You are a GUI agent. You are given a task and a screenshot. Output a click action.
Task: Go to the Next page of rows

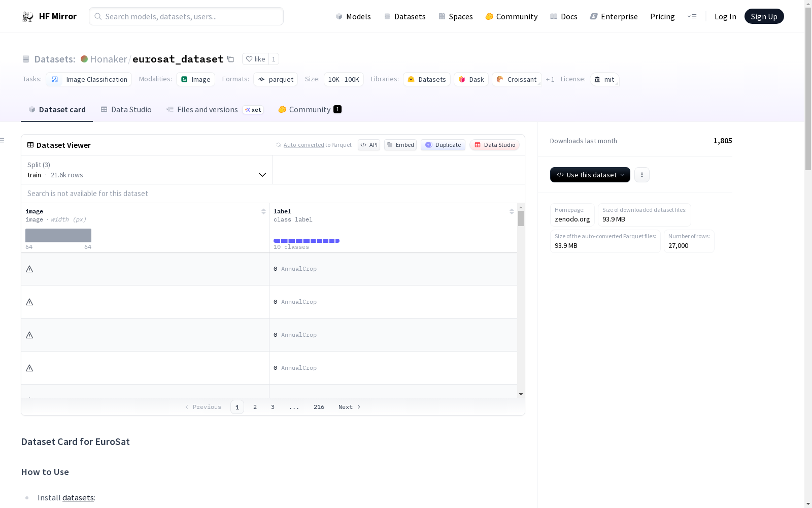pyautogui.click(x=350, y=407)
